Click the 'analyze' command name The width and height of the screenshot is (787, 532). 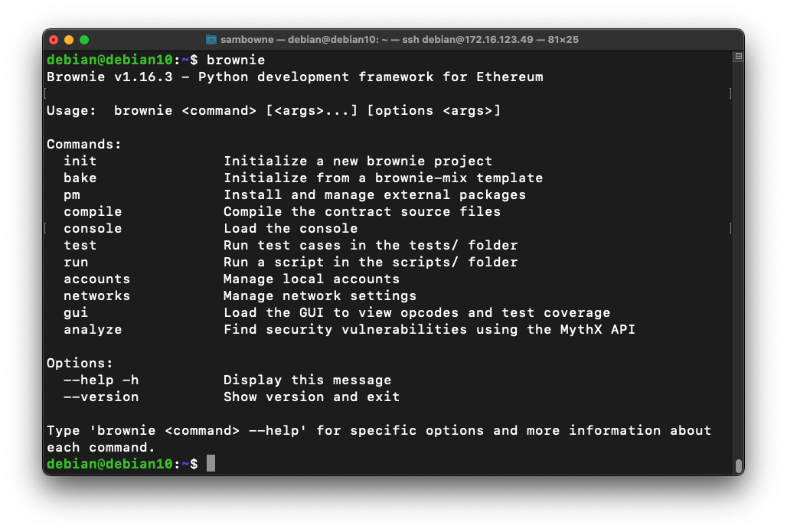point(93,329)
